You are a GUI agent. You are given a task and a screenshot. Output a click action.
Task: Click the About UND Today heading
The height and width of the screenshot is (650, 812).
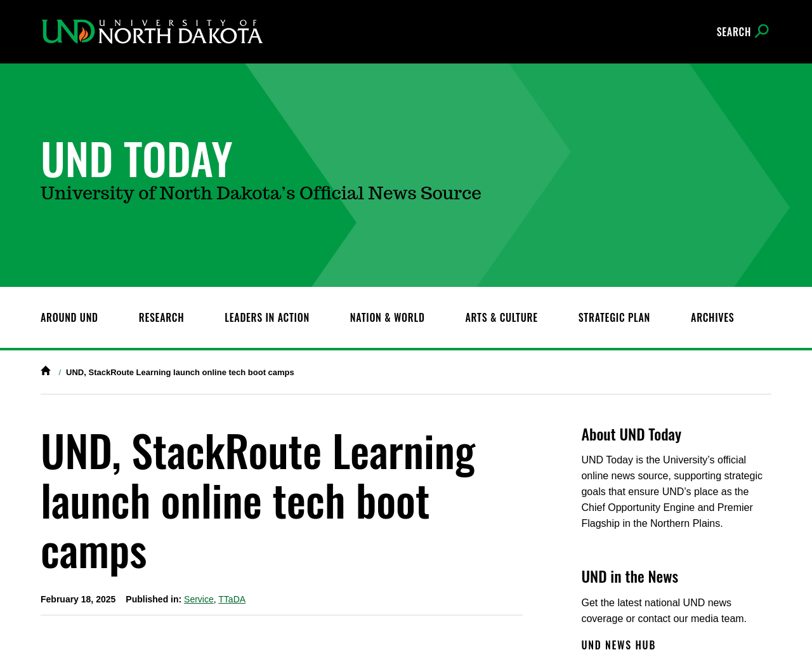tap(631, 434)
